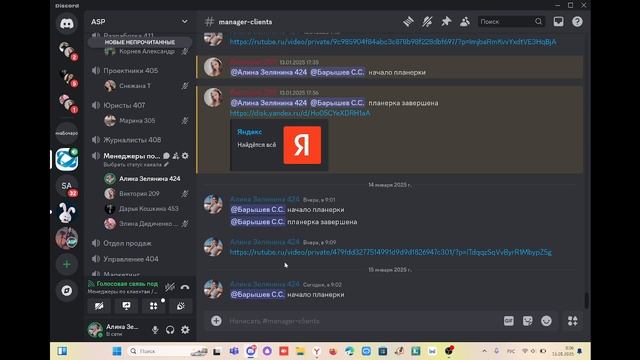This screenshot has height=360, width=640.
Task: Open GIF picker
Action: [x=509, y=321]
